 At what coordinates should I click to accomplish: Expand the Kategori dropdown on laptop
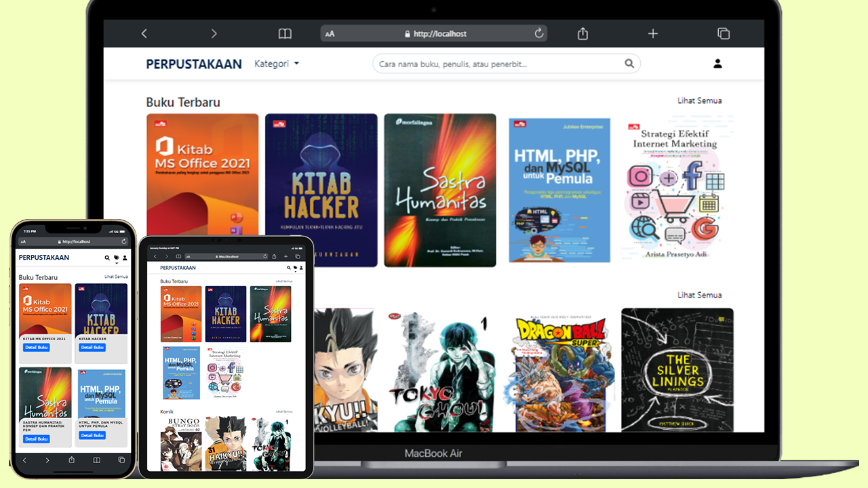277,64
